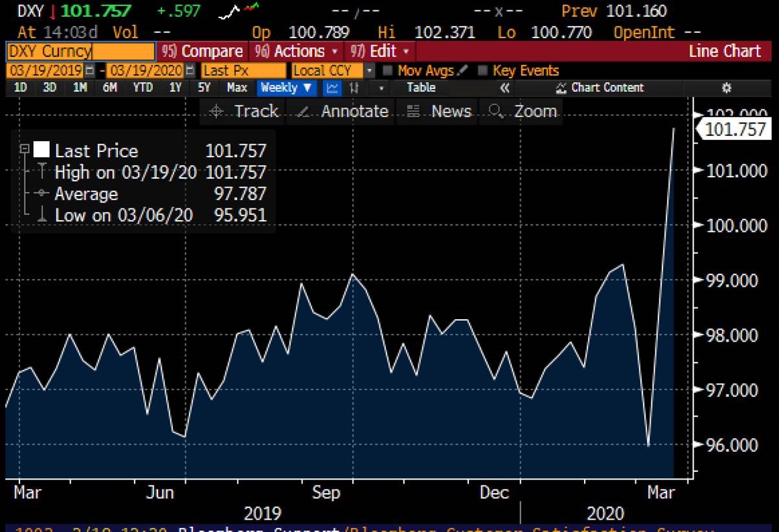779x532 pixels.
Task: Enable the Key Events checkbox
Action: click(482, 71)
